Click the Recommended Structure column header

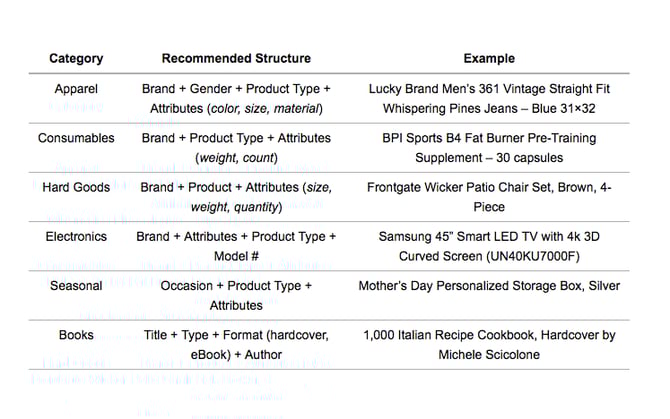point(236,58)
